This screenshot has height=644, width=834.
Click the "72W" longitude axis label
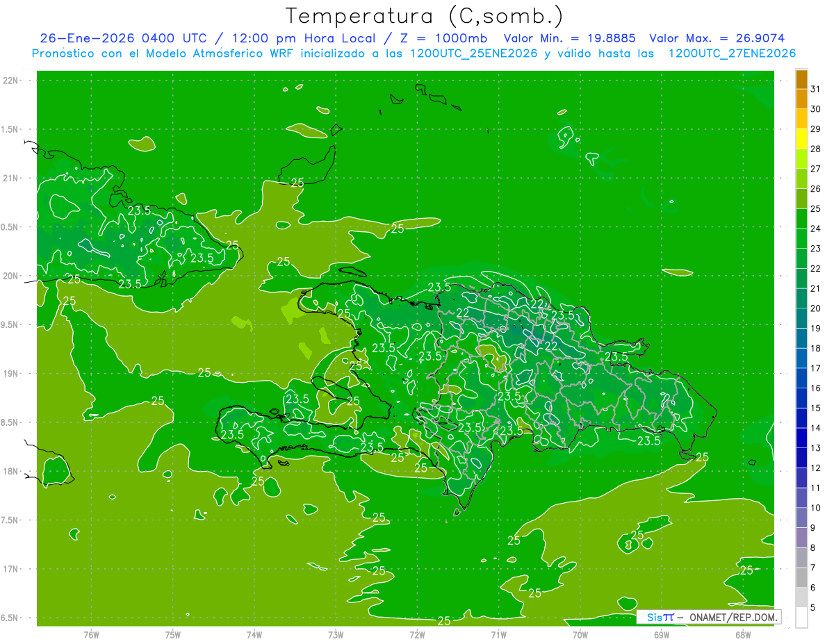coord(417,634)
